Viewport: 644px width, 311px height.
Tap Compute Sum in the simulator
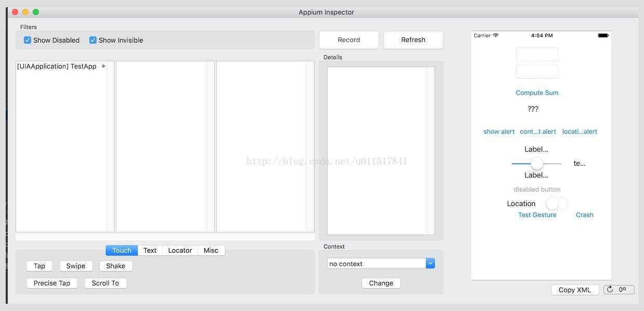[x=537, y=93]
